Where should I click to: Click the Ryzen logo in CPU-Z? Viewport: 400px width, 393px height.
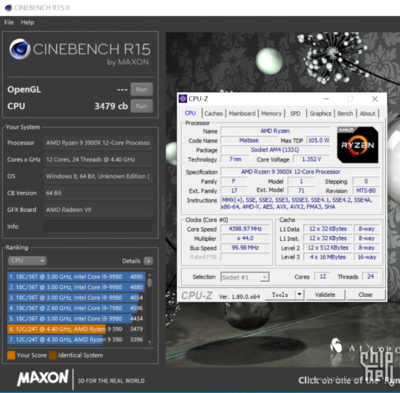(x=358, y=145)
